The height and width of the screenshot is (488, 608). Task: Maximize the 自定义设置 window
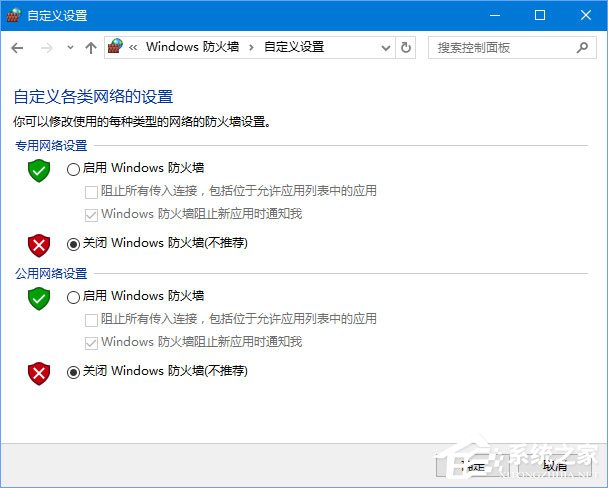pos(540,15)
